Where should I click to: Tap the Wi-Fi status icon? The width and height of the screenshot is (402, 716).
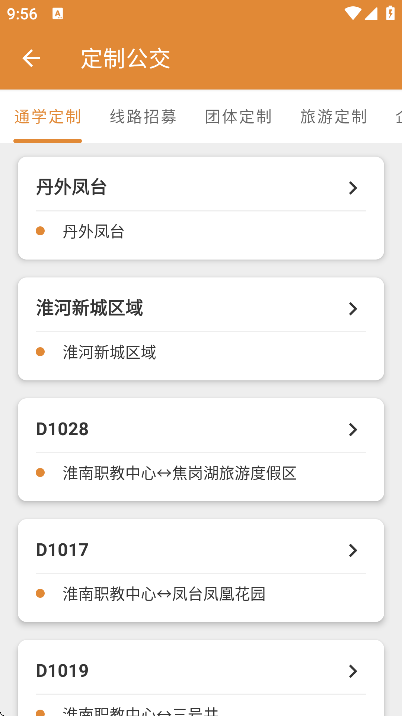click(352, 13)
